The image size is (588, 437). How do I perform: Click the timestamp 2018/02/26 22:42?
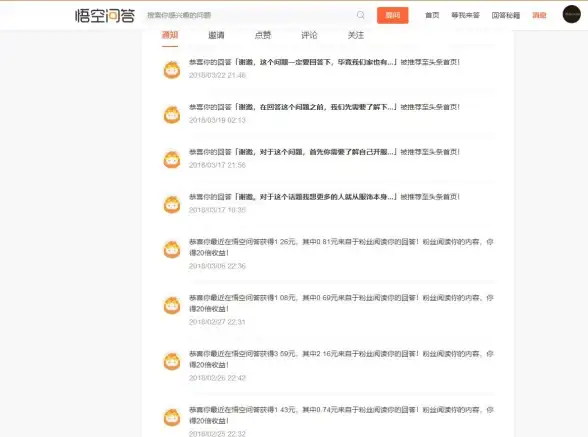218,378
